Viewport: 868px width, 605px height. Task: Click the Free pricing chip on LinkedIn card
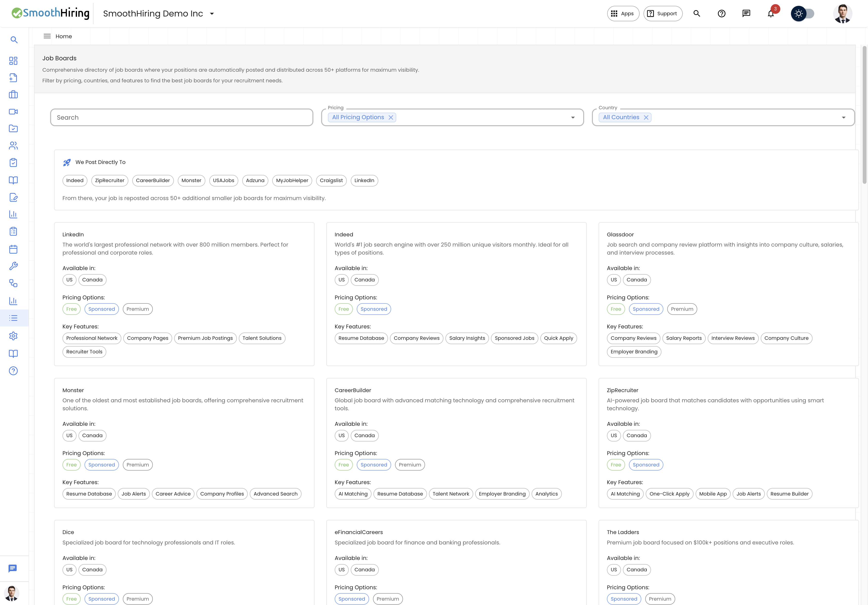(x=71, y=309)
